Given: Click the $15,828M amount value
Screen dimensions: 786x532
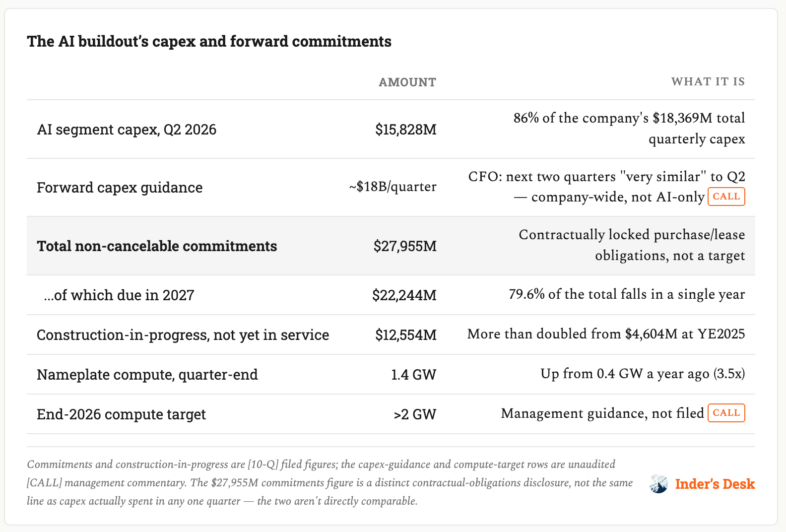Looking at the screenshot, I should point(406,130).
